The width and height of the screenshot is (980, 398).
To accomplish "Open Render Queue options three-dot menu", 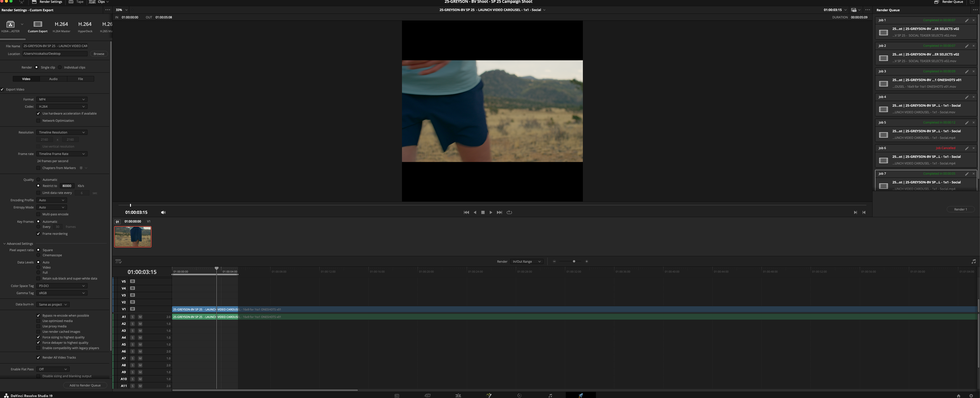I will [x=975, y=10].
